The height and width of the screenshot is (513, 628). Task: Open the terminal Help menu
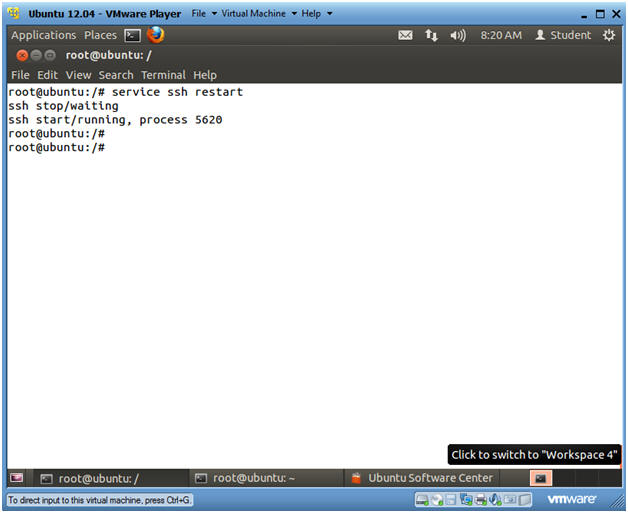(x=205, y=75)
